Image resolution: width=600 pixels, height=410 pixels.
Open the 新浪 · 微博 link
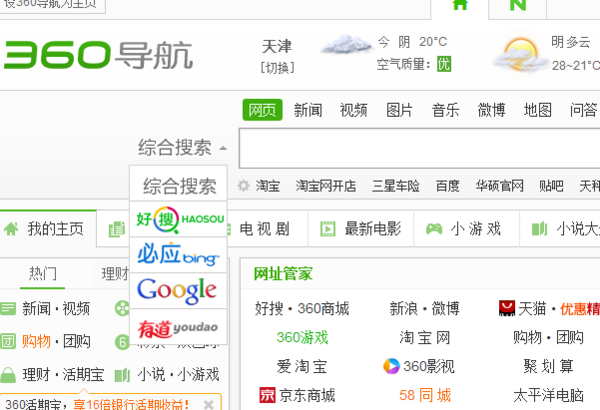point(425,308)
